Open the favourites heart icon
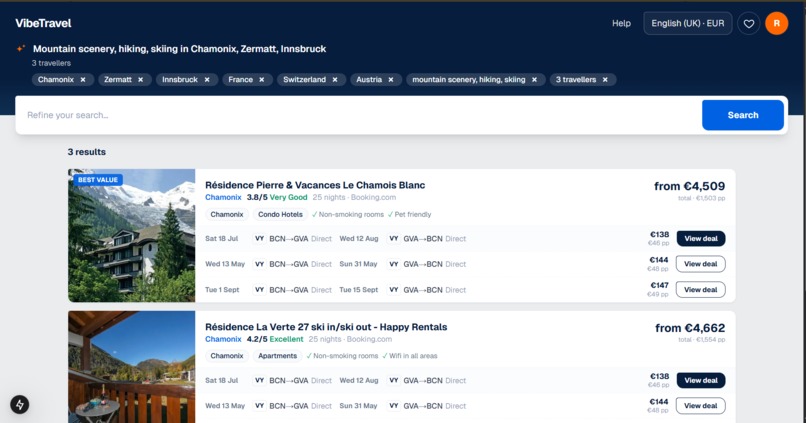Screen dimensions: 806x423 tap(748, 24)
